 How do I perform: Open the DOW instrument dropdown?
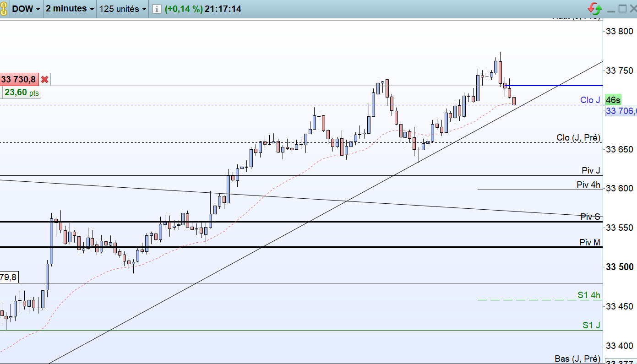[x=26, y=9]
